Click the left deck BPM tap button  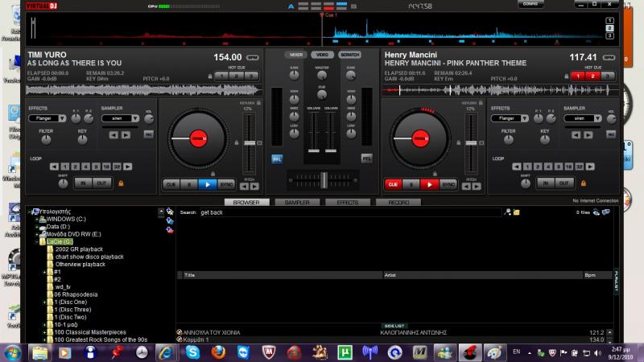tap(253, 57)
